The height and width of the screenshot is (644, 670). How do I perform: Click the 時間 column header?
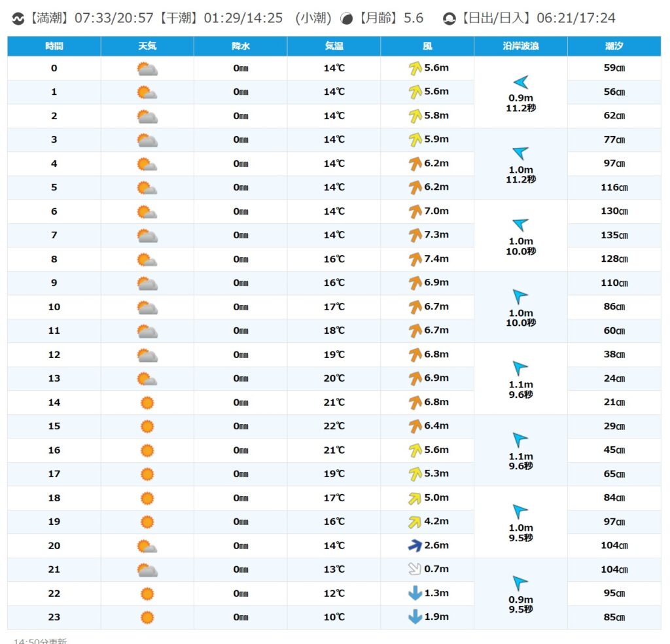54,46
